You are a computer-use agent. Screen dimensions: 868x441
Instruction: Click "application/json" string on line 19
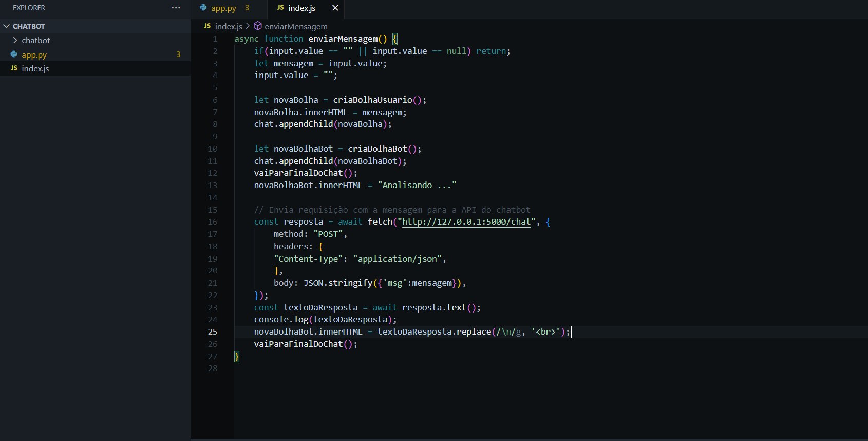[x=397, y=259]
